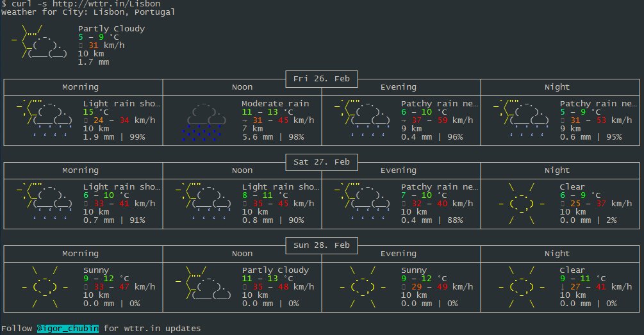This screenshot has width=644, height=335.
Task: Click the current 'Partly Cloudy' condition text
Action: (x=111, y=29)
